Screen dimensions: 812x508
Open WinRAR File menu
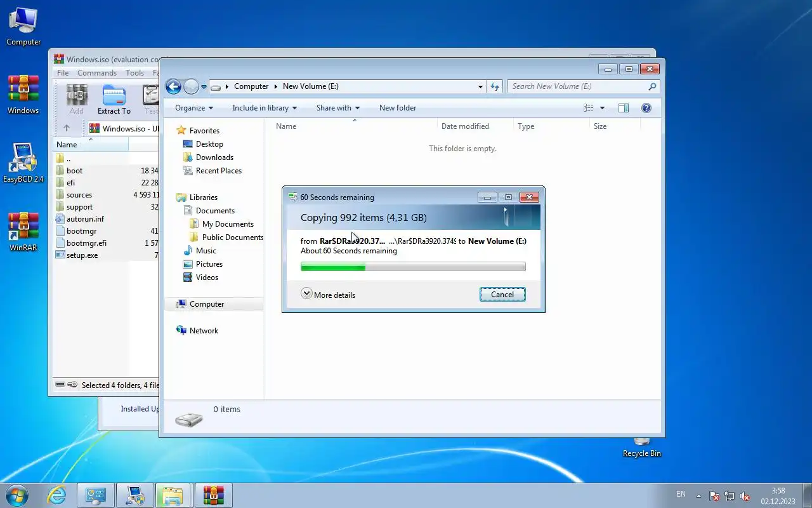click(63, 73)
